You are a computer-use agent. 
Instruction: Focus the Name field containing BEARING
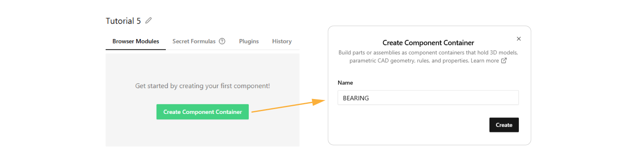pos(428,98)
